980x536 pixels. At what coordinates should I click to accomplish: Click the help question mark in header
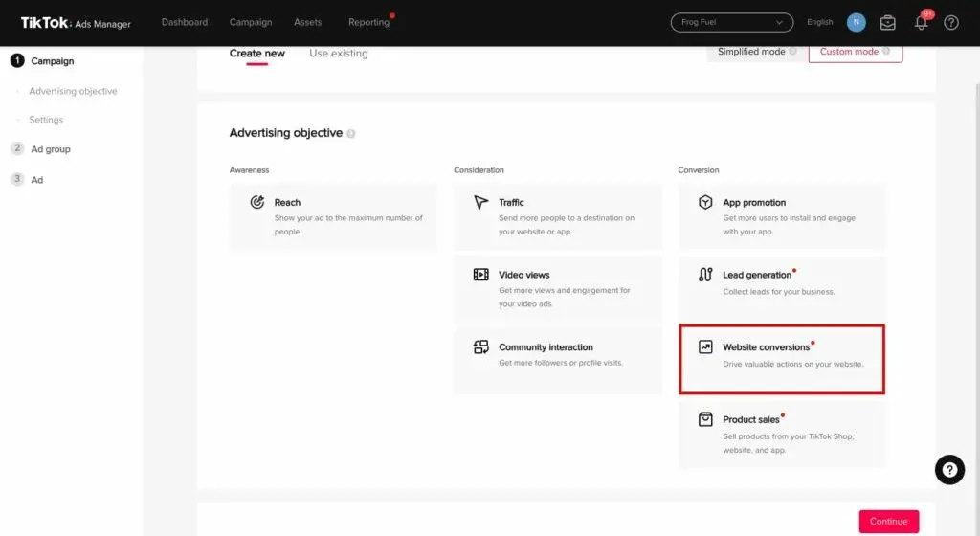point(951,22)
